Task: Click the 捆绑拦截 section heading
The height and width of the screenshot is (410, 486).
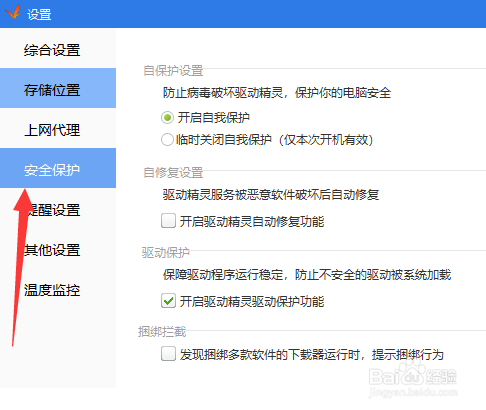Action: point(162,331)
